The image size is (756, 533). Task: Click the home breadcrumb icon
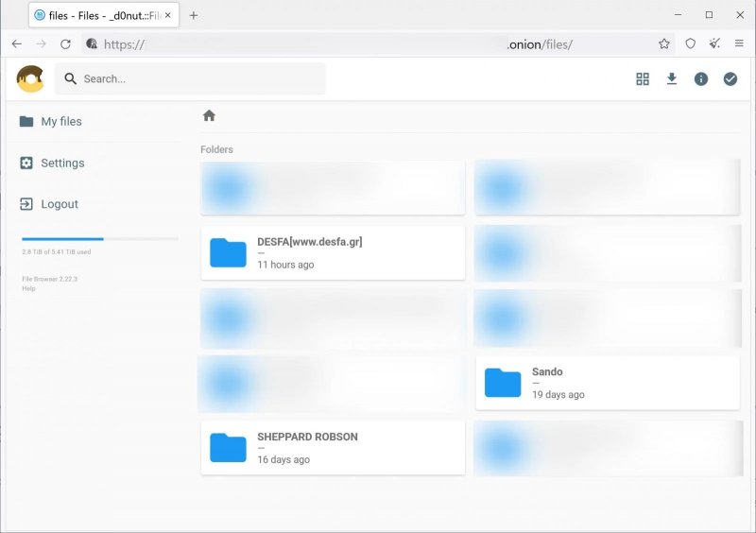[x=209, y=116]
